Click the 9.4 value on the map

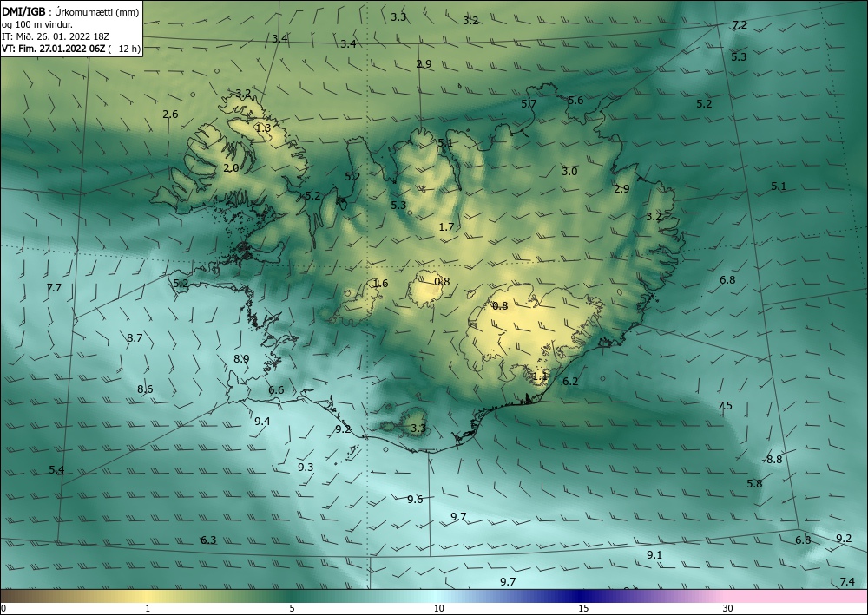(262, 422)
